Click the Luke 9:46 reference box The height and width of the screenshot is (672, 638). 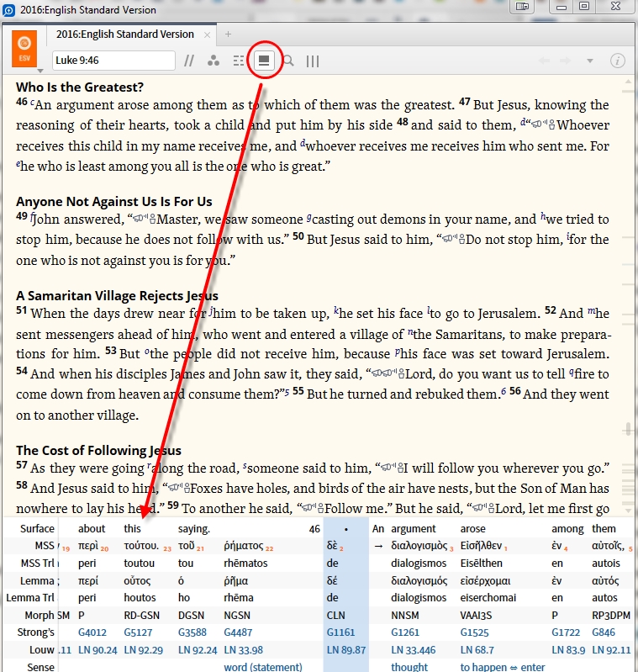coord(113,61)
